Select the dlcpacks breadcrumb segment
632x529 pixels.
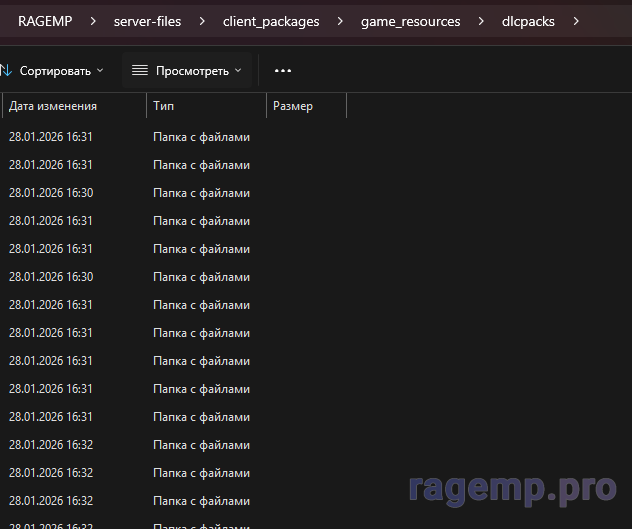529,21
